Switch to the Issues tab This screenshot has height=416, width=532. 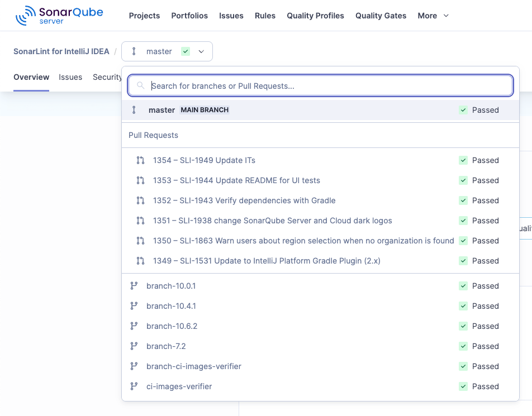(x=70, y=77)
